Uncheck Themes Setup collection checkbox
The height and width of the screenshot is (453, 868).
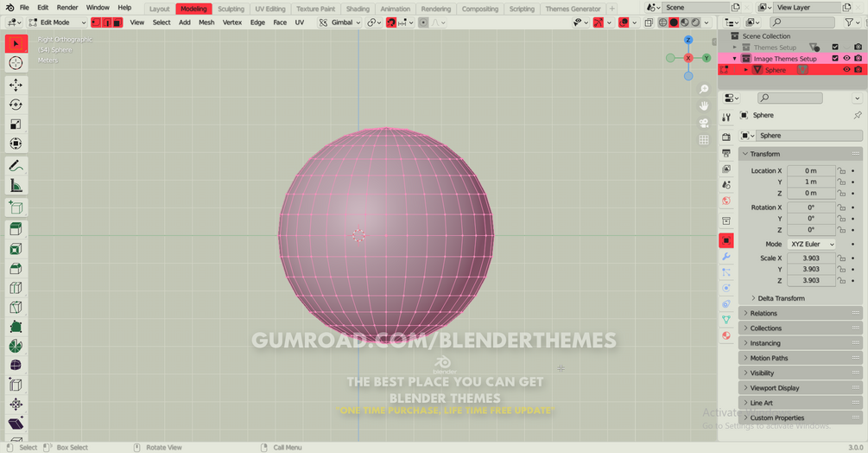[x=835, y=47]
